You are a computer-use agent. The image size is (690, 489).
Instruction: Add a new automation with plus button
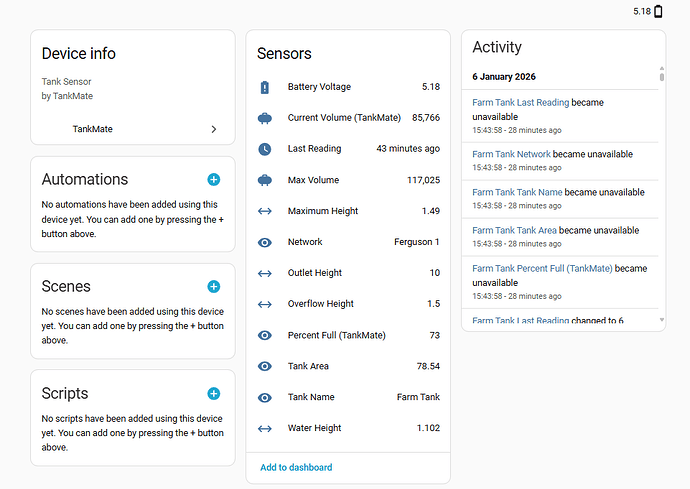214,180
